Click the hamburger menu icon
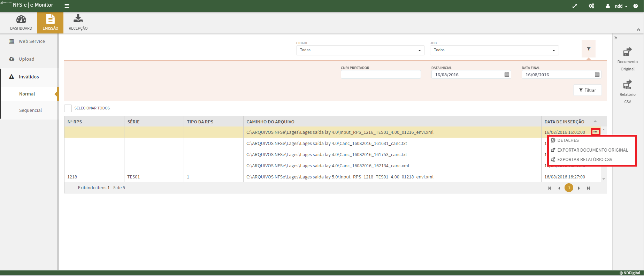 (x=67, y=6)
